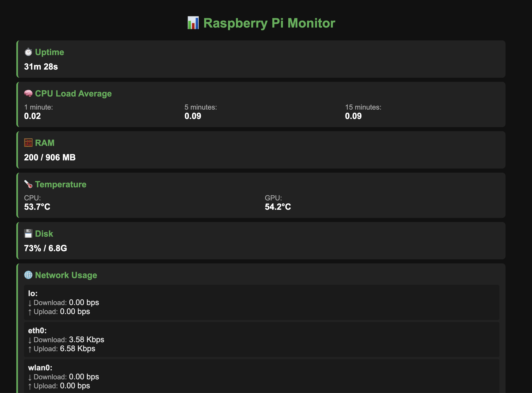Click the 73% / 6.8G disk usage value

click(x=45, y=248)
